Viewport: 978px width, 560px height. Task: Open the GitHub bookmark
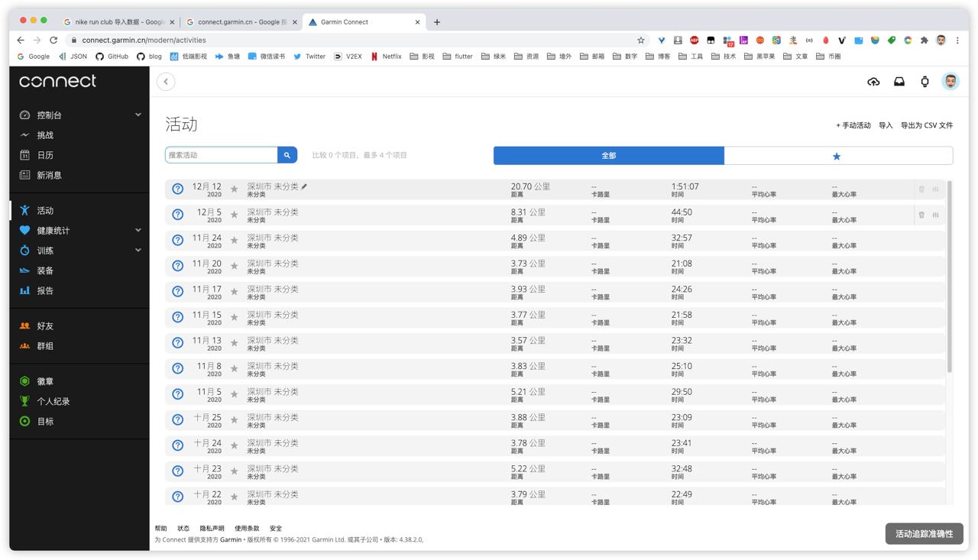[x=111, y=56]
